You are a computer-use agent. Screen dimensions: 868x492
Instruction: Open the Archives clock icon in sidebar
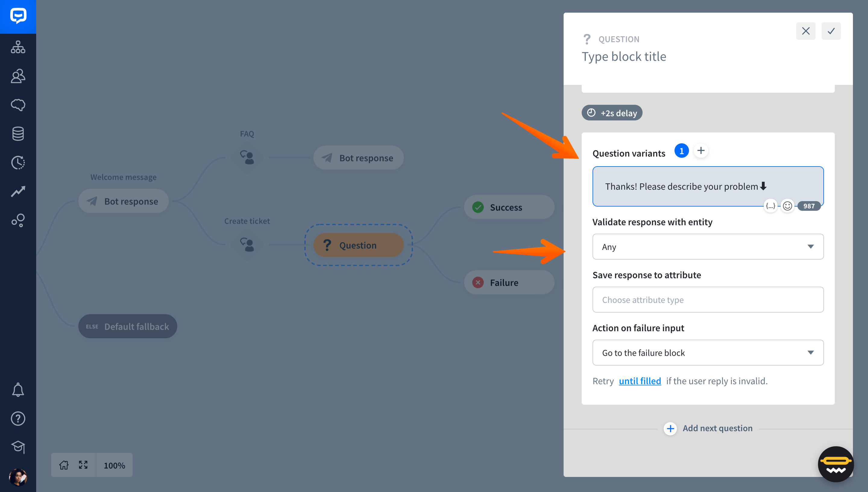pos(18,163)
